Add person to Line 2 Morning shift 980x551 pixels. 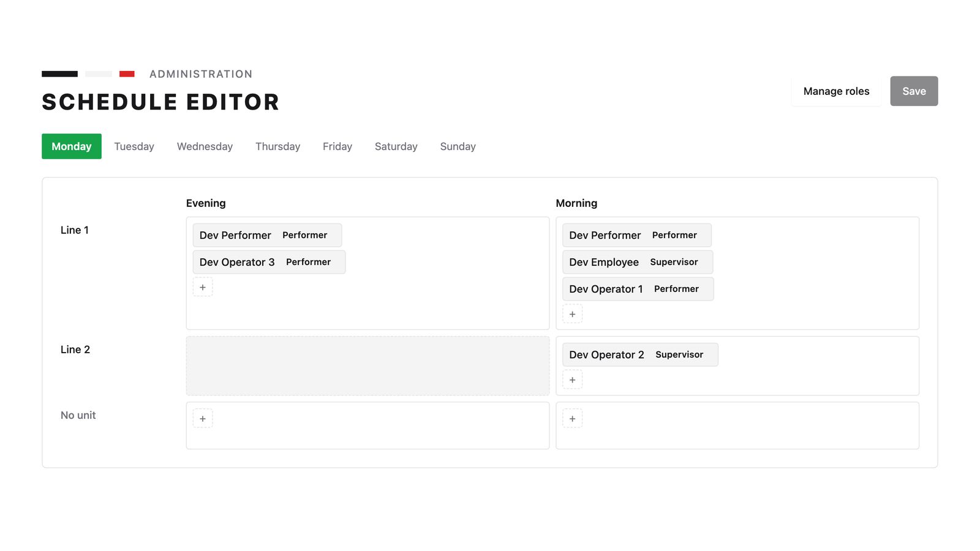point(572,380)
